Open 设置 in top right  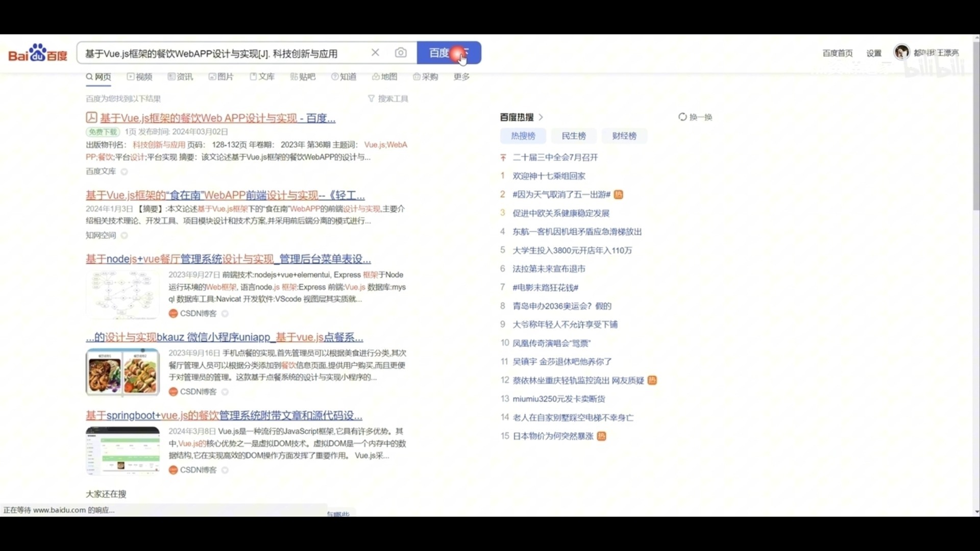(874, 53)
